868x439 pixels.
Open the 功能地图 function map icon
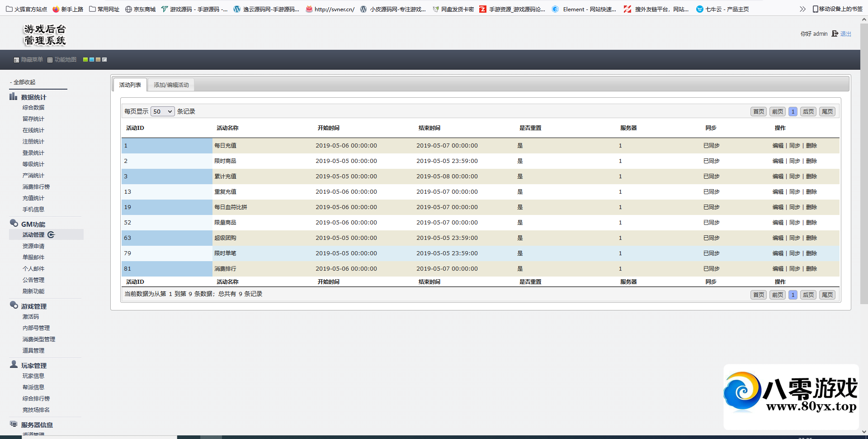[50, 60]
